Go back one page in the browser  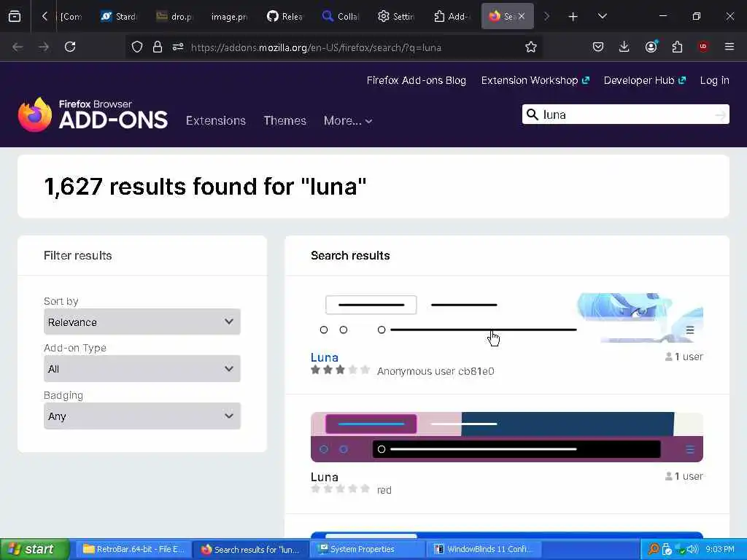18,47
